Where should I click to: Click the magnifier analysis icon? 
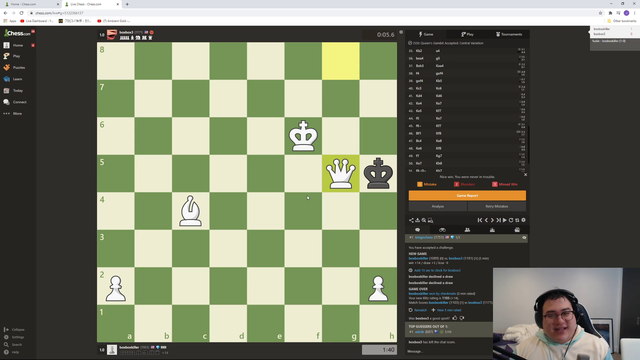point(424,220)
